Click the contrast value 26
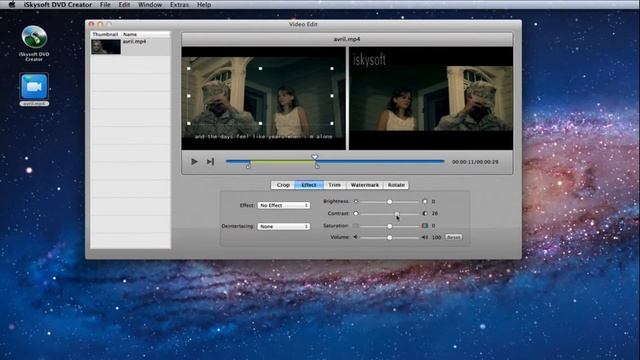Viewport: 640px width, 360px height. click(435, 213)
